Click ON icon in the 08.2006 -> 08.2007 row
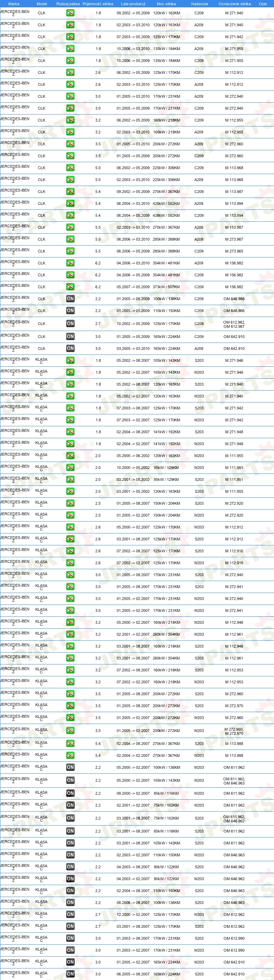Screen dimensions: 274x980 point(70,902)
